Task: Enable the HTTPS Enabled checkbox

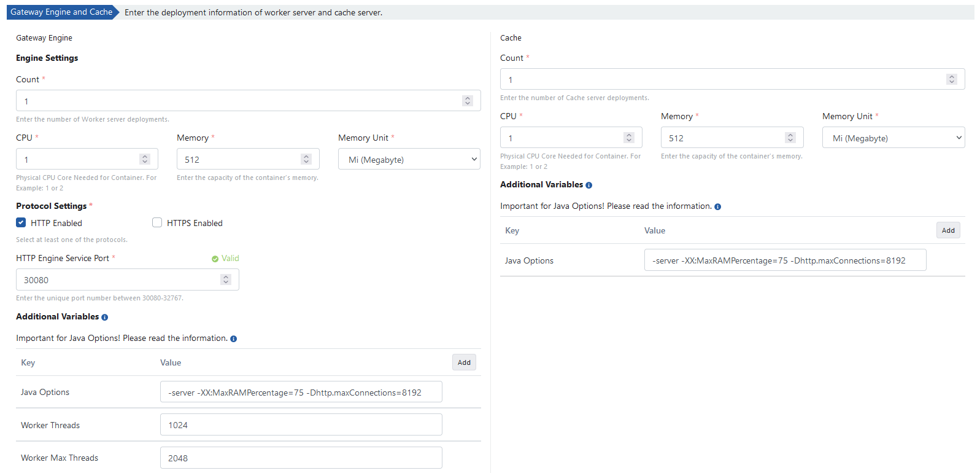Action: (157, 223)
